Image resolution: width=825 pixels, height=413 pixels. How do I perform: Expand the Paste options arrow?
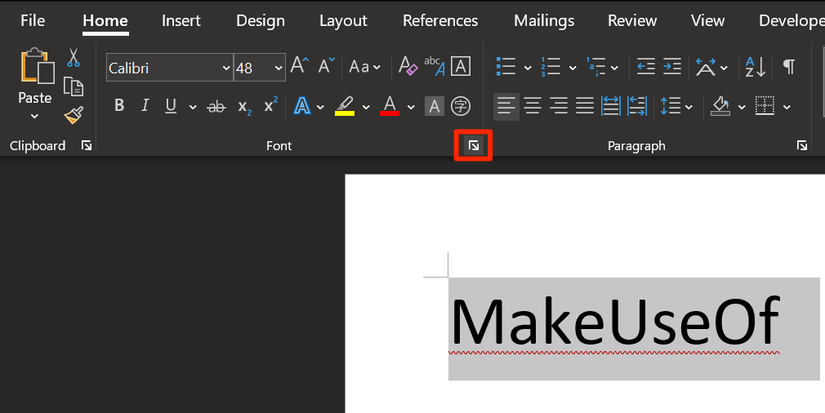click(35, 116)
